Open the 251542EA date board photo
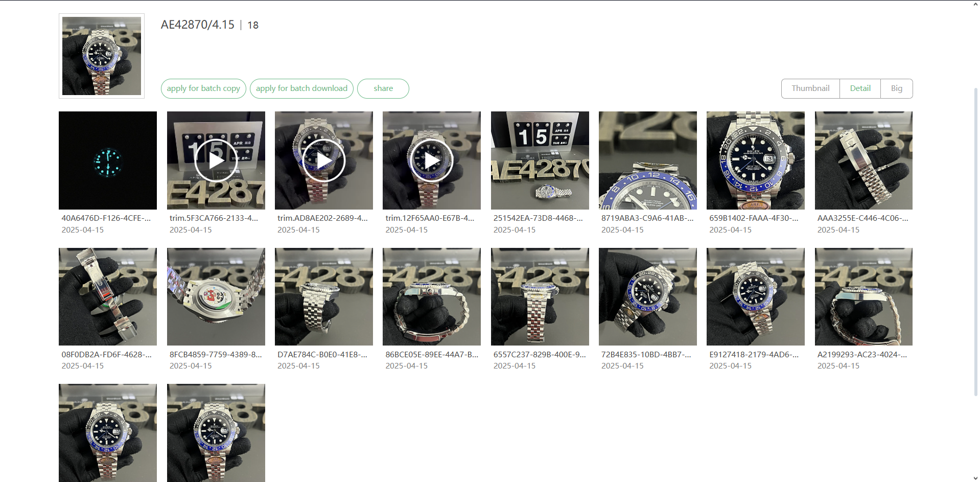The width and height of the screenshot is (980, 482). pos(540,160)
